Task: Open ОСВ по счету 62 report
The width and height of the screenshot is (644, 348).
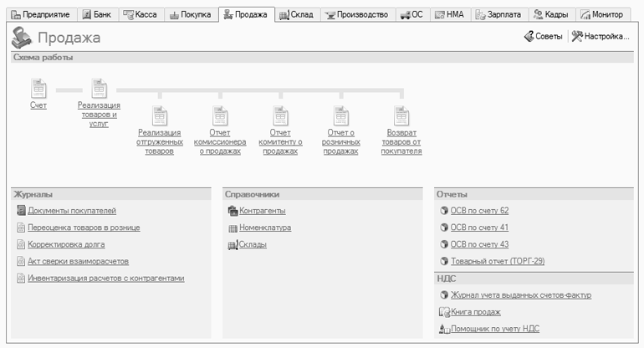Action: [479, 211]
